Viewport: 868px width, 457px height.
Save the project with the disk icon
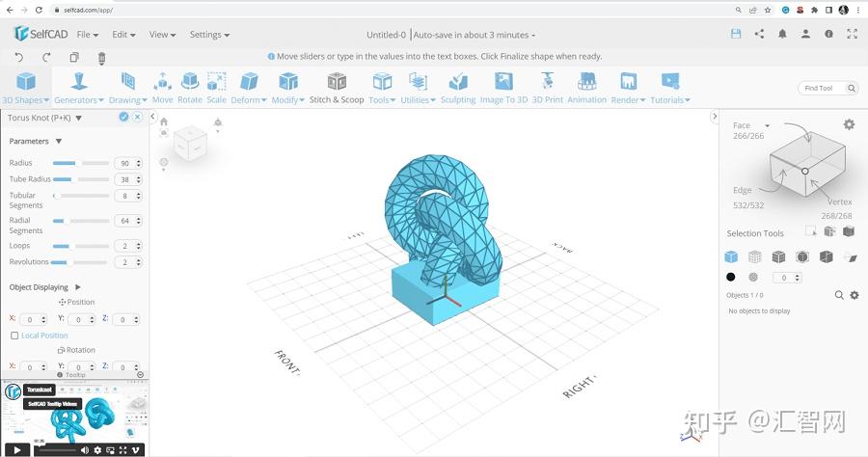click(x=736, y=34)
